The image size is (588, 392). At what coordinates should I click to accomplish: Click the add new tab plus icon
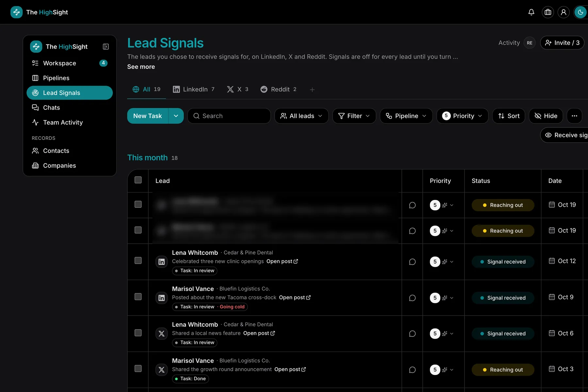312,90
